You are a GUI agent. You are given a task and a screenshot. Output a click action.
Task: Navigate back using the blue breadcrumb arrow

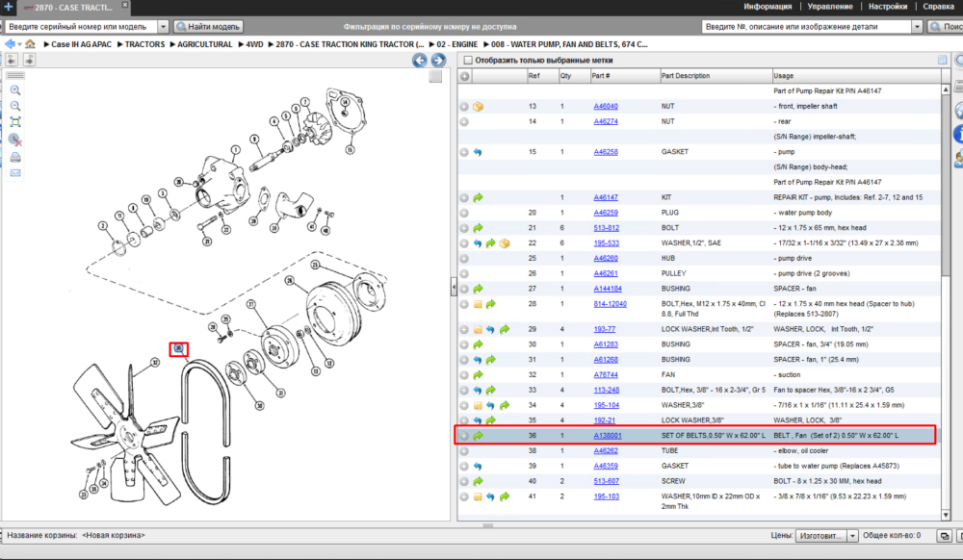point(10,44)
